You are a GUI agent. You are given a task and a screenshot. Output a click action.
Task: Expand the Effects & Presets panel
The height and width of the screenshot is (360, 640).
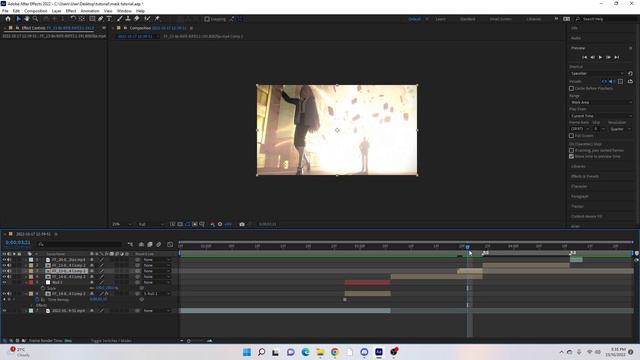tap(585, 176)
